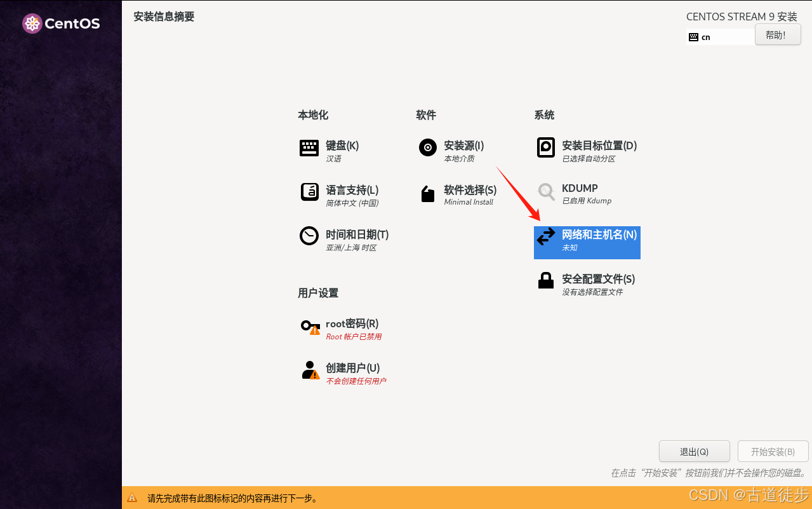Click the warning message '请先完成带有此图标标记的内容'
The height and width of the screenshot is (509, 812).
coord(232,498)
